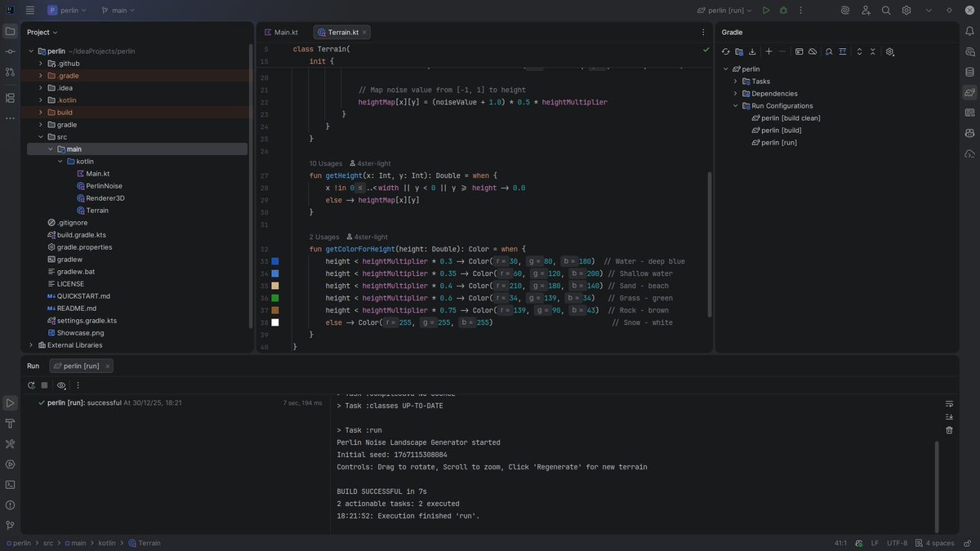Open Search Everywhere magnifier icon
980x551 pixels.
tap(886, 11)
